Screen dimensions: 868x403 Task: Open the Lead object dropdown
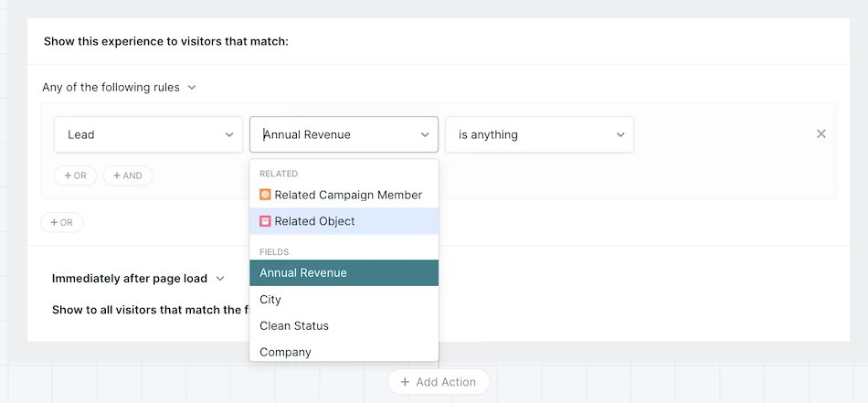point(148,134)
